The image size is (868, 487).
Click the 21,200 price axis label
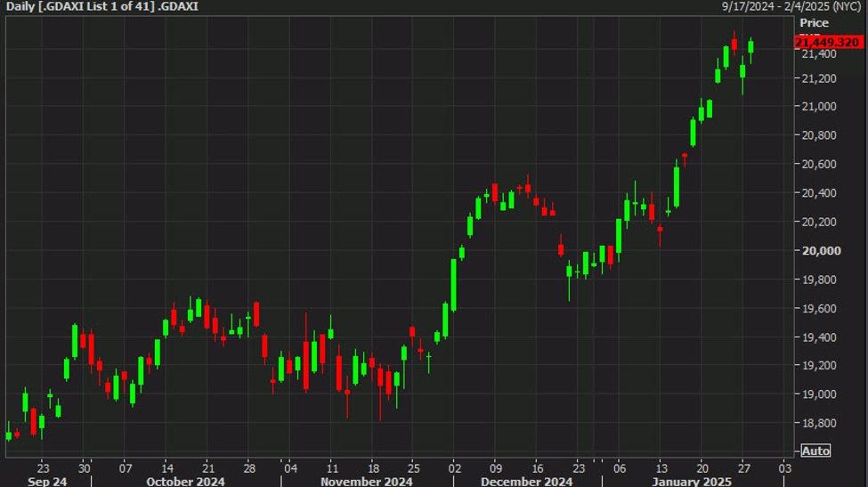click(x=819, y=78)
